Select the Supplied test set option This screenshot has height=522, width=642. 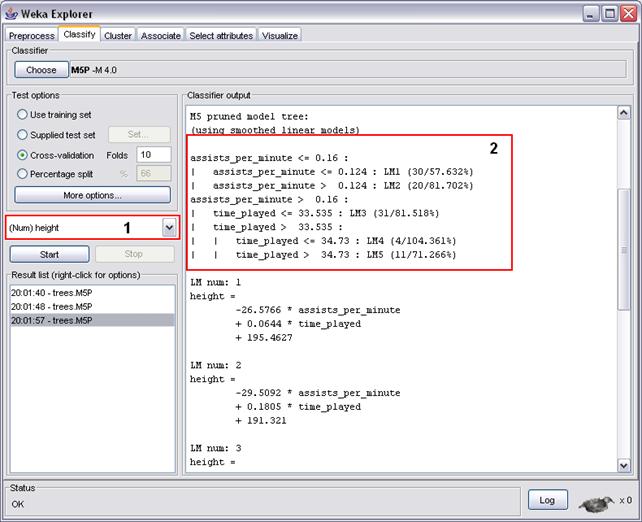pos(23,135)
